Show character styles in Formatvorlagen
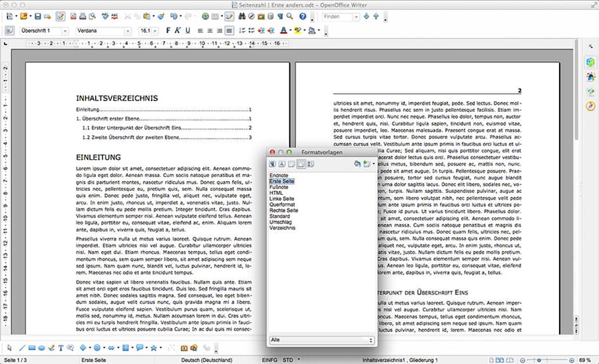 (282, 164)
